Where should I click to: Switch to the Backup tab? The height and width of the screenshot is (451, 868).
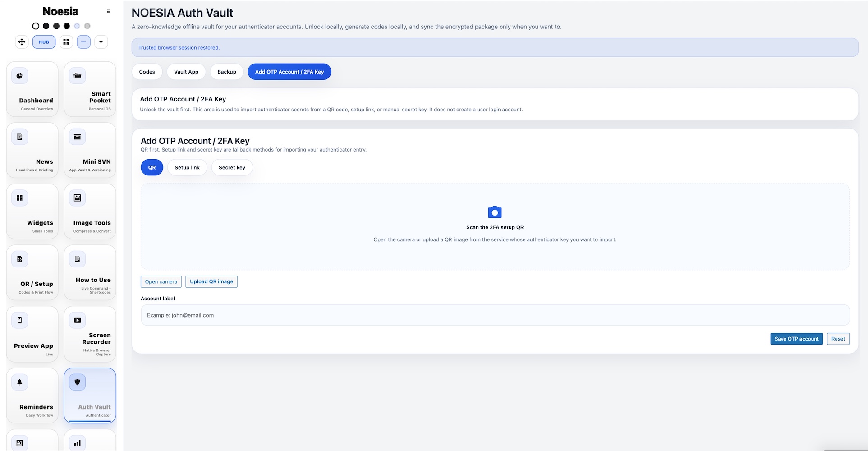pyautogui.click(x=227, y=72)
